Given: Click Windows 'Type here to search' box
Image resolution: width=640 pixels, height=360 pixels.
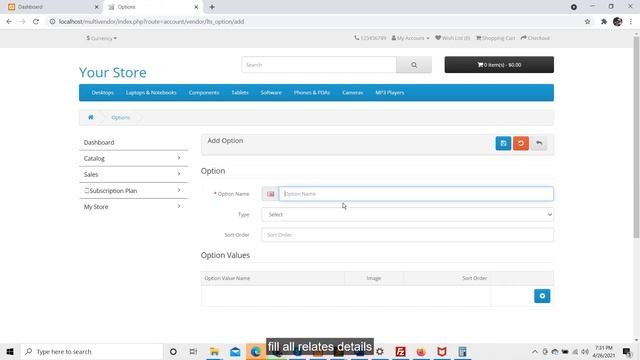Looking at the screenshot, I should [x=92, y=351].
